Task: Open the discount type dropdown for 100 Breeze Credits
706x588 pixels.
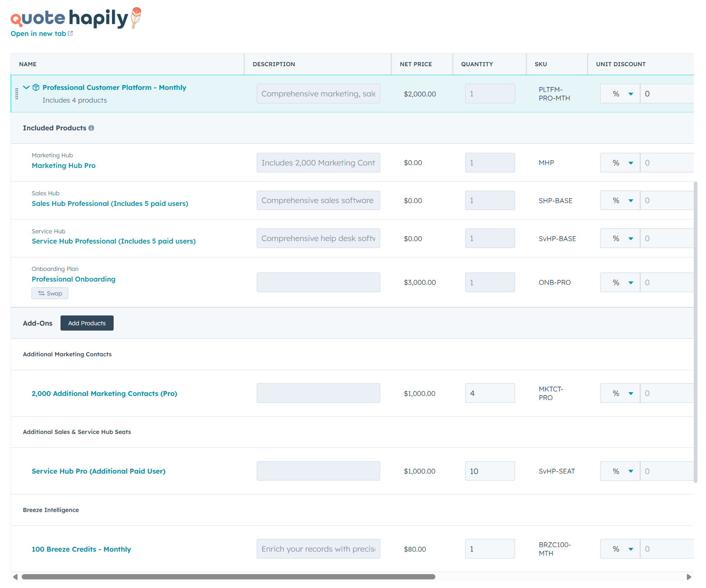Action: (x=620, y=549)
